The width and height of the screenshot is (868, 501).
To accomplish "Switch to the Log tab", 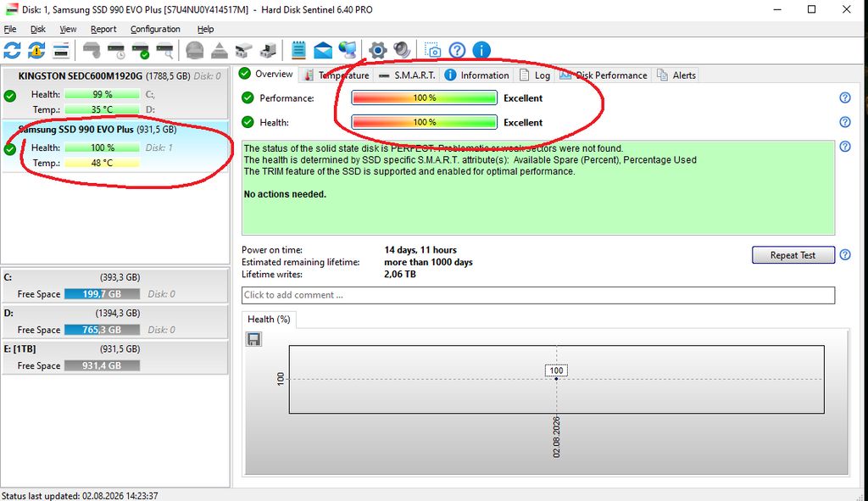I will 534,75.
